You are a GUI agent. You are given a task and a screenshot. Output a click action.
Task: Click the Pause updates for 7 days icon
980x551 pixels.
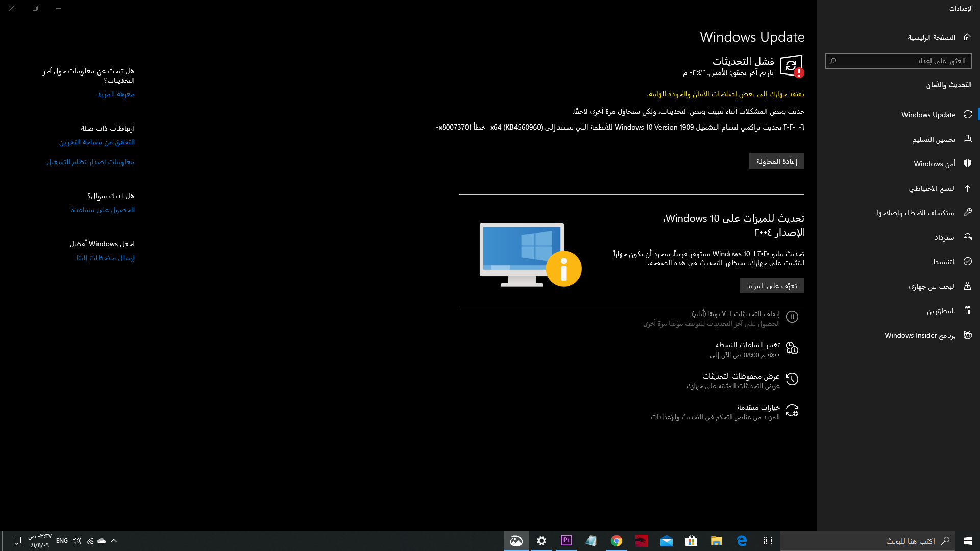tap(792, 317)
